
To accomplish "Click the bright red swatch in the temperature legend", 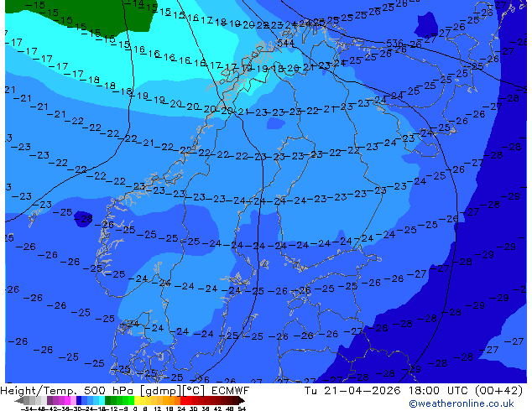I will (183, 400).
